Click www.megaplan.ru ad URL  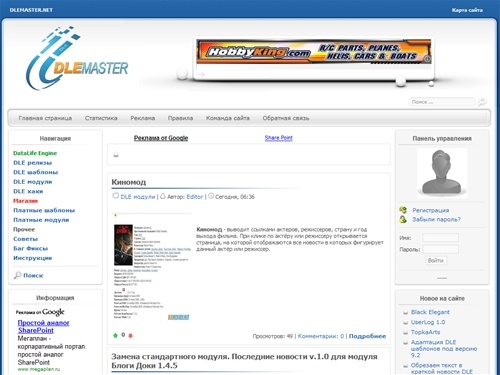click(39, 369)
